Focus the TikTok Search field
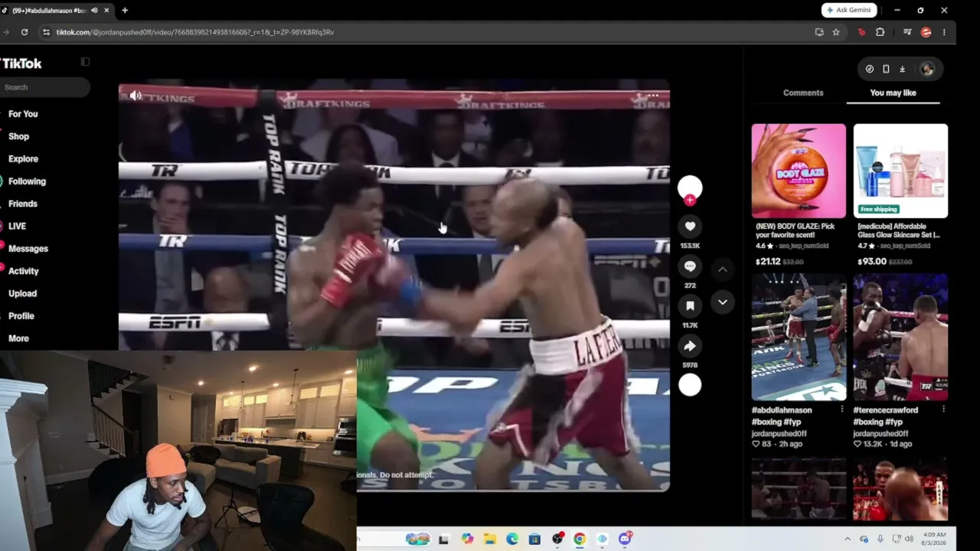980x551 pixels. click(44, 87)
